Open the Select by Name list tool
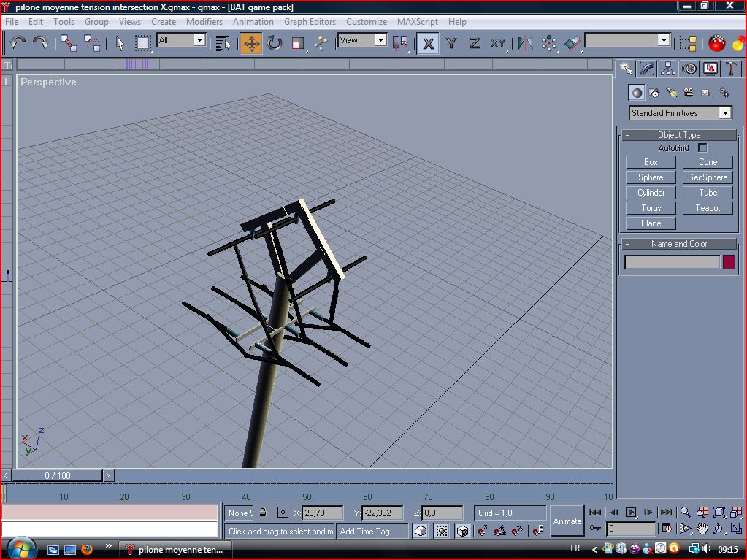 [x=223, y=43]
